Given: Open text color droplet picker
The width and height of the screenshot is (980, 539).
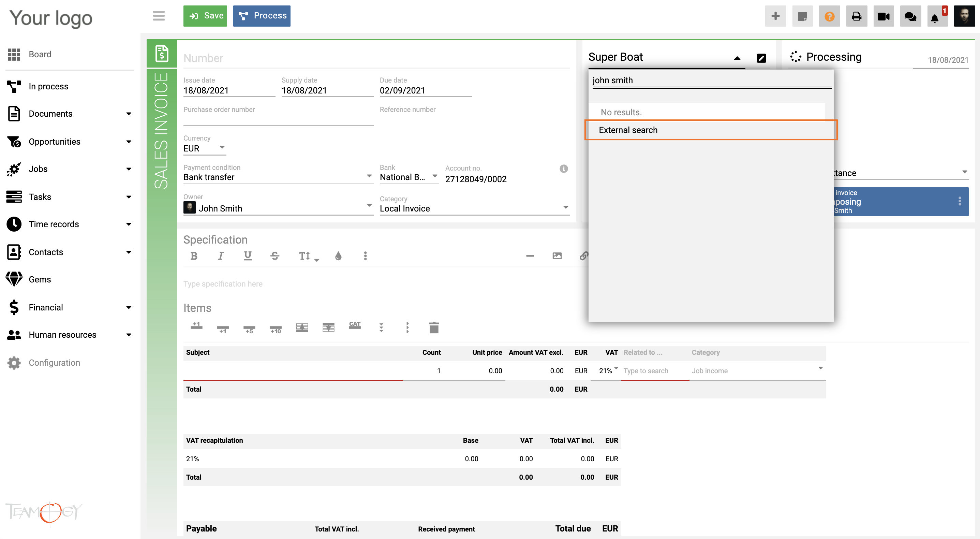Looking at the screenshot, I should 338,256.
